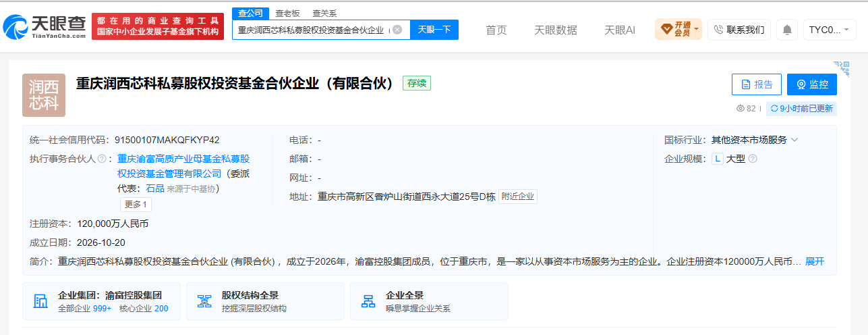The width and height of the screenshot is (868, 335).
Task: Switch to the 查老板 search tab
Action: (x=287, y=14)
